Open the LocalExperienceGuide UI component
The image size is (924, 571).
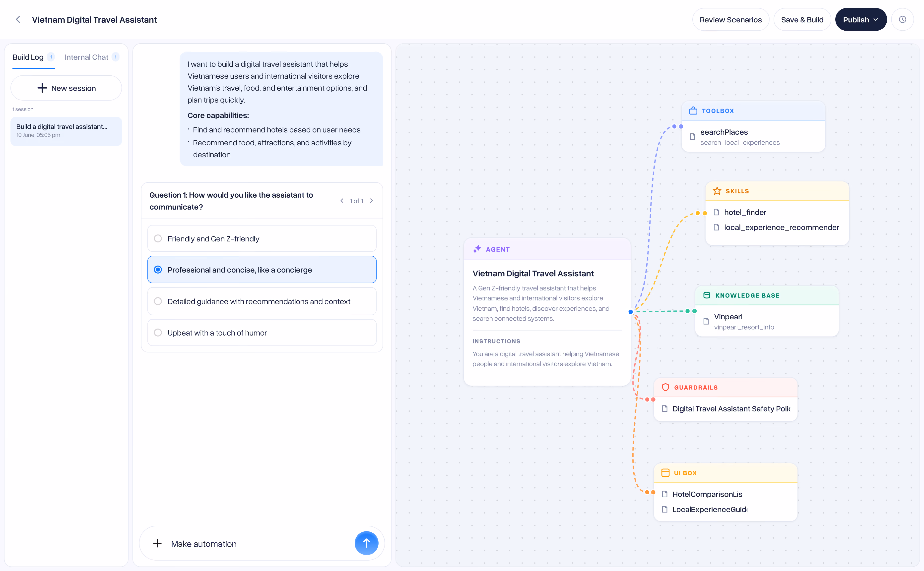pos(726,510)
